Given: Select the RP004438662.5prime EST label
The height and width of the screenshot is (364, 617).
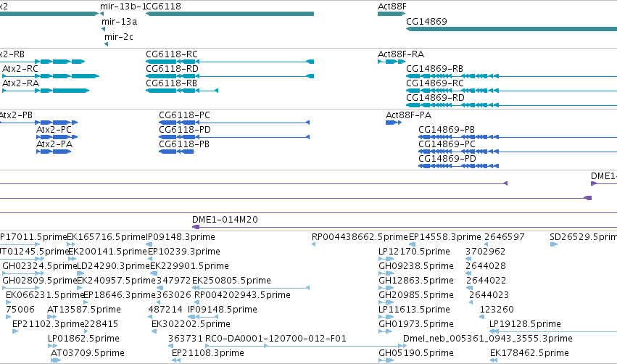Looking at the screenshot, I should click(x=360, y=237).
